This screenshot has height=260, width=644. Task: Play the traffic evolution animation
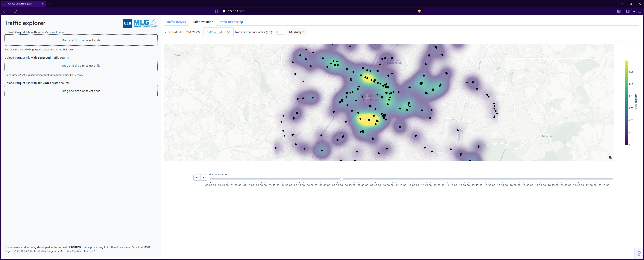coord(197,177)
